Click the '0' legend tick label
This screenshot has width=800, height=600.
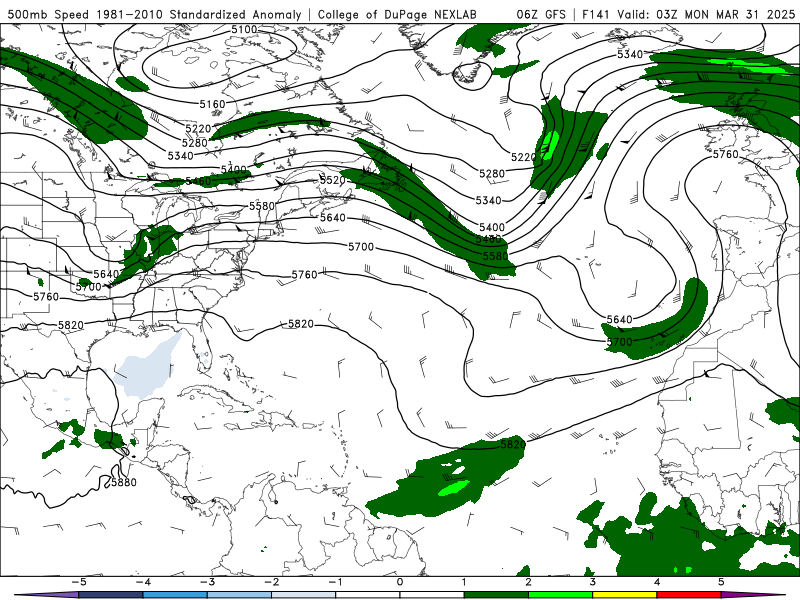[400, 582]
